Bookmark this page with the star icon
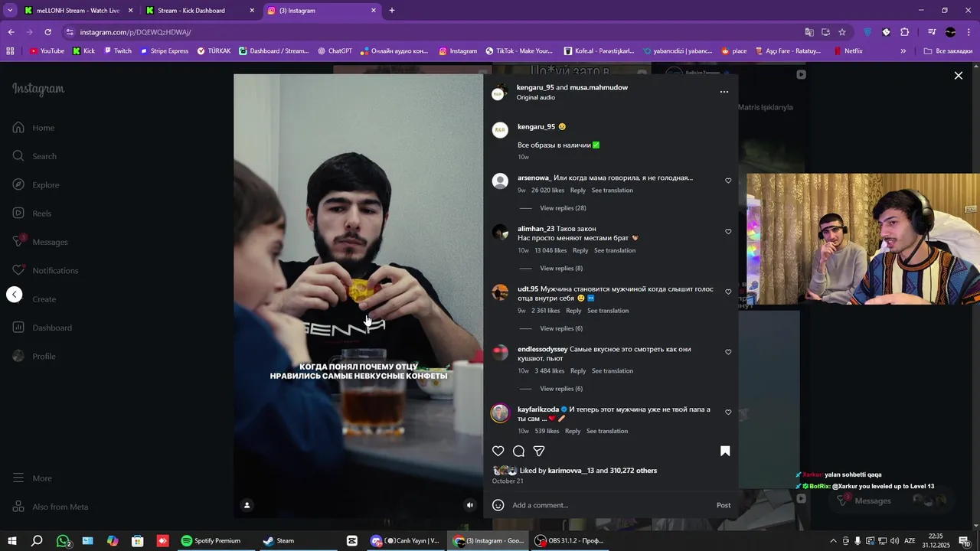The height and width of the screenshot is (551, 980). coord(842,32)
